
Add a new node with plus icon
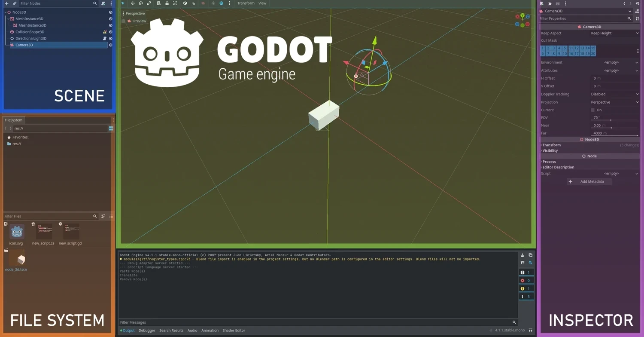[6, 3]
